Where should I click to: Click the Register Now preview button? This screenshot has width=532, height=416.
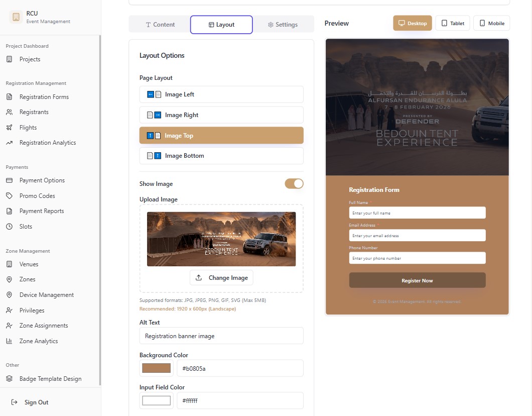pyautogui.click(x=417, y=280)
